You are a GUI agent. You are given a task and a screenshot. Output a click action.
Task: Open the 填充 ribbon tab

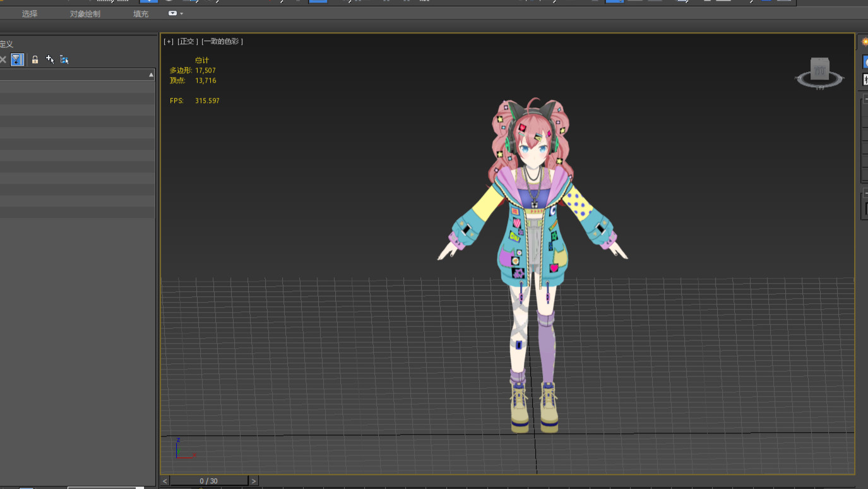tap(141, 13)
